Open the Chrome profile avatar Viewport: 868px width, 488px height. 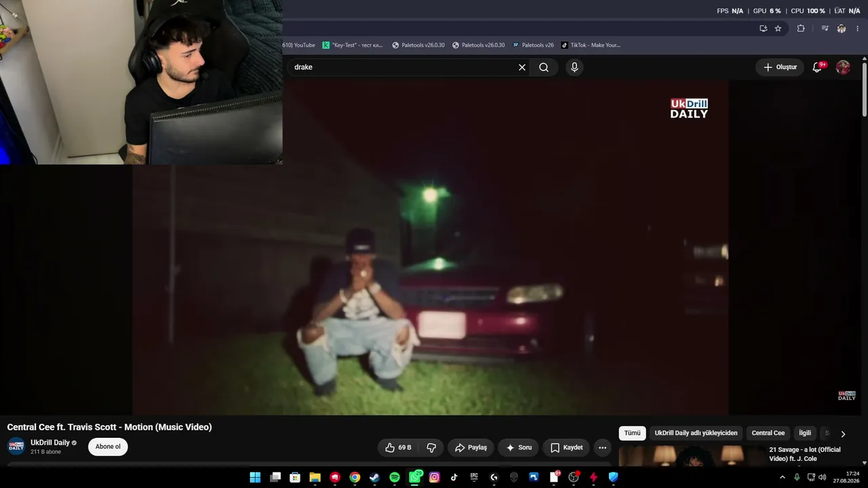pyautogui.click(x=842, y=28)
